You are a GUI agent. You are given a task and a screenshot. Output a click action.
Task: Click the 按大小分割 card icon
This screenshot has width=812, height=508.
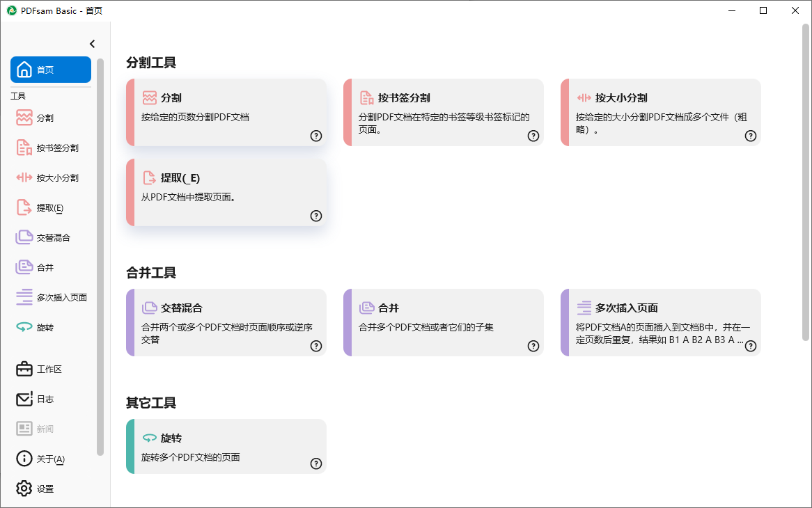(x=584, y=97)
